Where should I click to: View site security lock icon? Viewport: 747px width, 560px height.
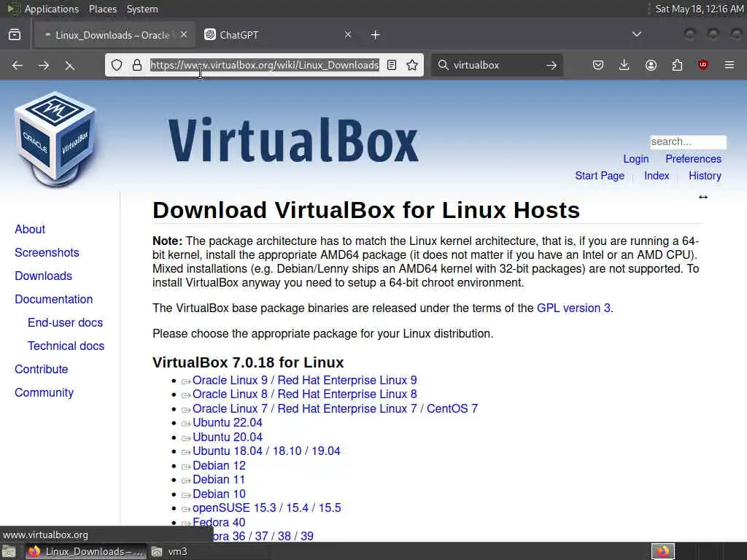[x=137, y=65]
